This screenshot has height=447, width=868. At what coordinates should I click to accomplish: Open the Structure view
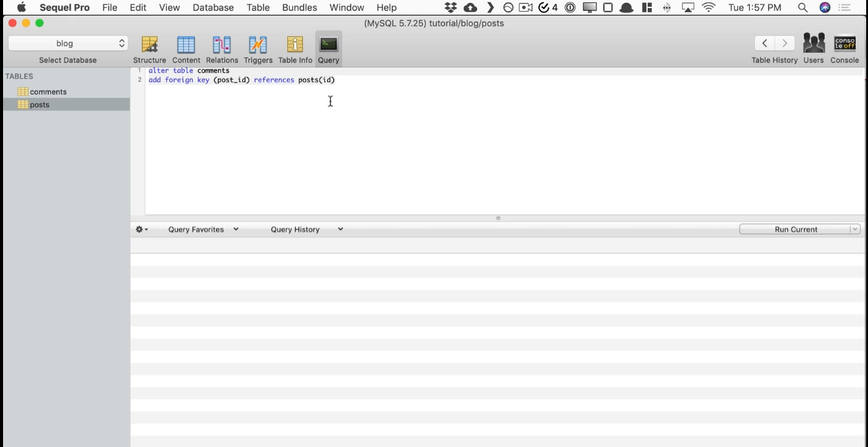point(150,49)
